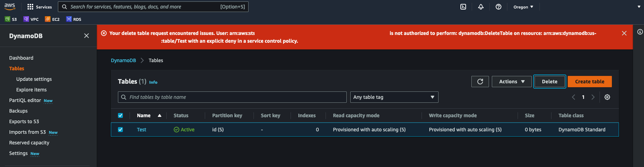Go to Dashboard in the sidebar
Screen dimensions: 644x167
21,58
